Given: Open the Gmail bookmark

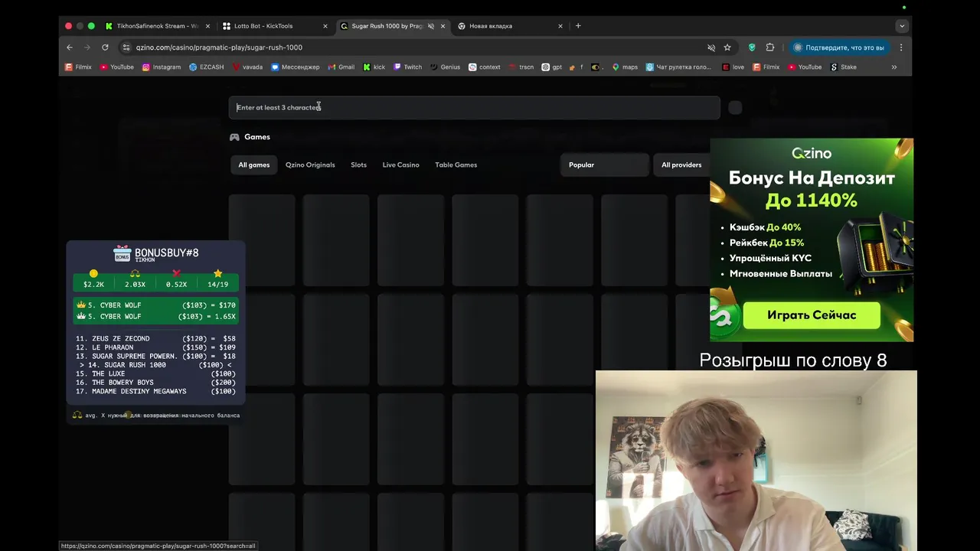Looking at the screenshot, I should click(341, 67).
